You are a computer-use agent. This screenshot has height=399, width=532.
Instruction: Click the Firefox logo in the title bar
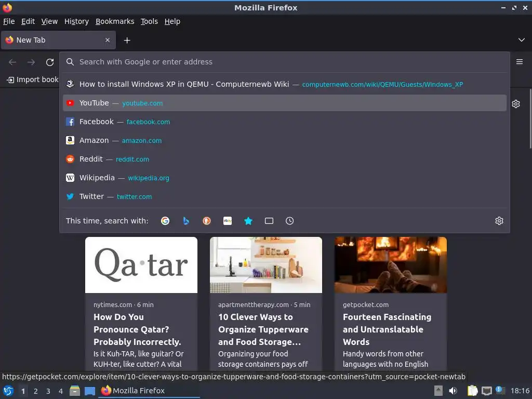point(7,7)
